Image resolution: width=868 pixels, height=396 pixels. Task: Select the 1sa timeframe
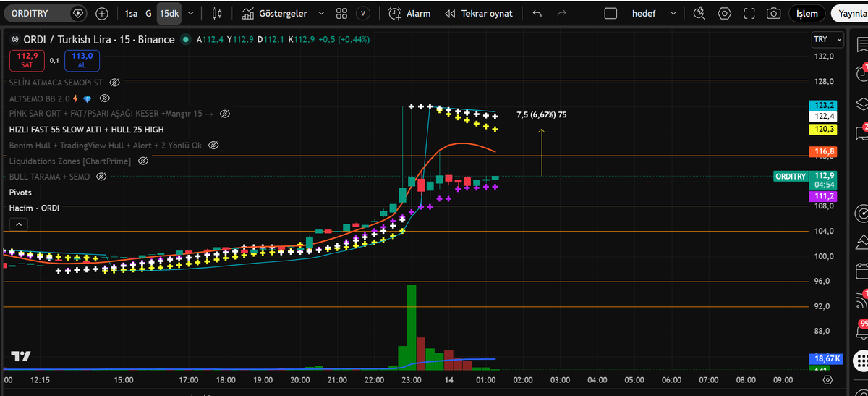point(131,13)
